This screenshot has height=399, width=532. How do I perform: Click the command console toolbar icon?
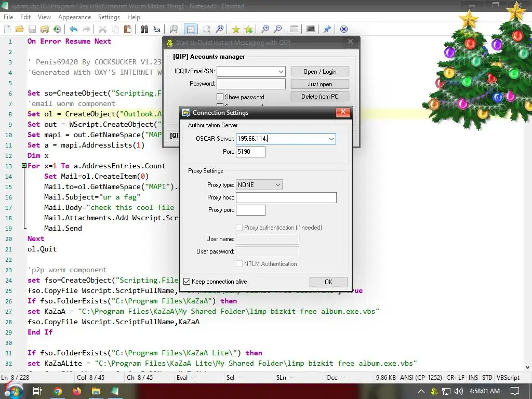311,29
